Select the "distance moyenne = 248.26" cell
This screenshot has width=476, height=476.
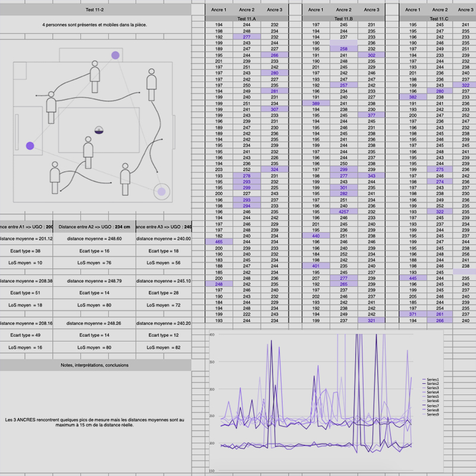(x=95, y=323)
